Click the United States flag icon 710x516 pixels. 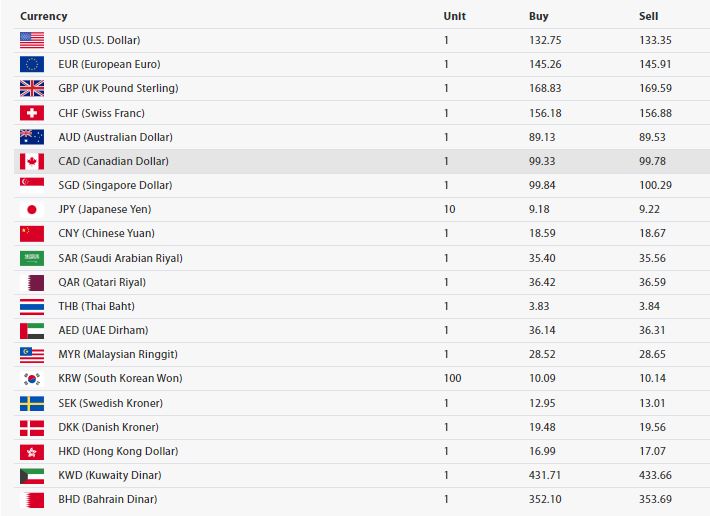(32, 40)
